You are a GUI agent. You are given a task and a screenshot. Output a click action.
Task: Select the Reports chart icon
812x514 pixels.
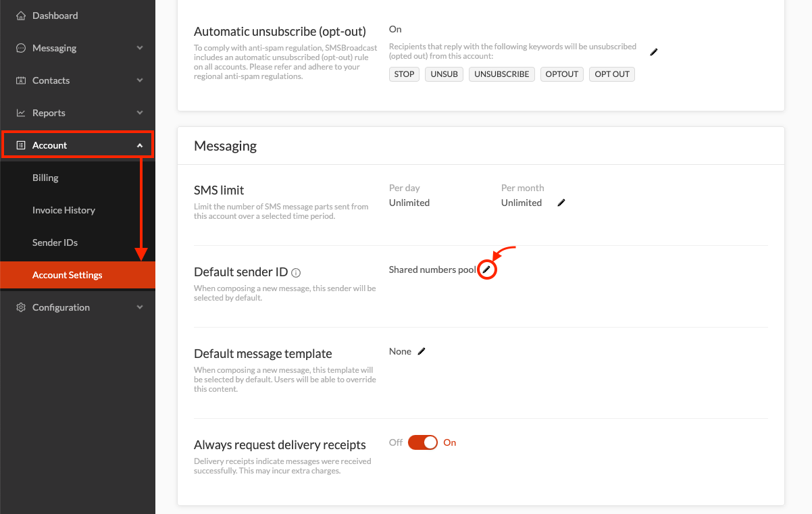point(22,112)
